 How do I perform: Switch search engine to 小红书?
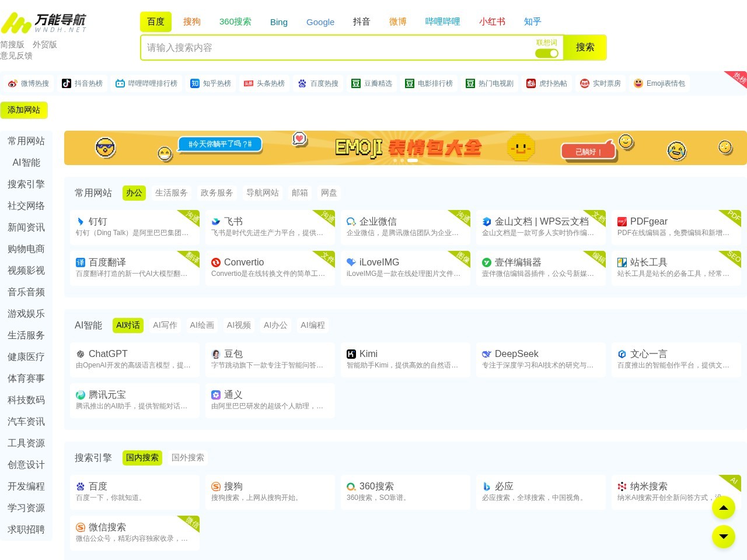click(492, 22)
